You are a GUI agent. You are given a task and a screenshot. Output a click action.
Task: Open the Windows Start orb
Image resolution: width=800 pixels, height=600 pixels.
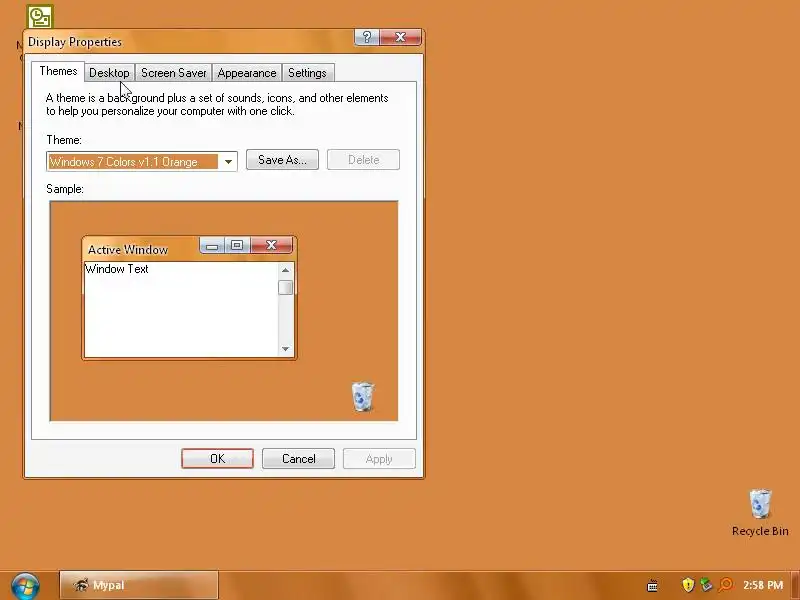(x=25, y=586)
